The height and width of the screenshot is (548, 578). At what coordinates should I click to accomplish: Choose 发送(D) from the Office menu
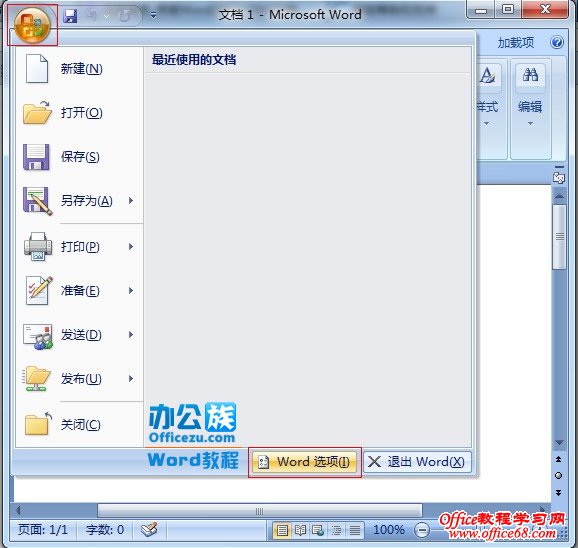point(79,335)
